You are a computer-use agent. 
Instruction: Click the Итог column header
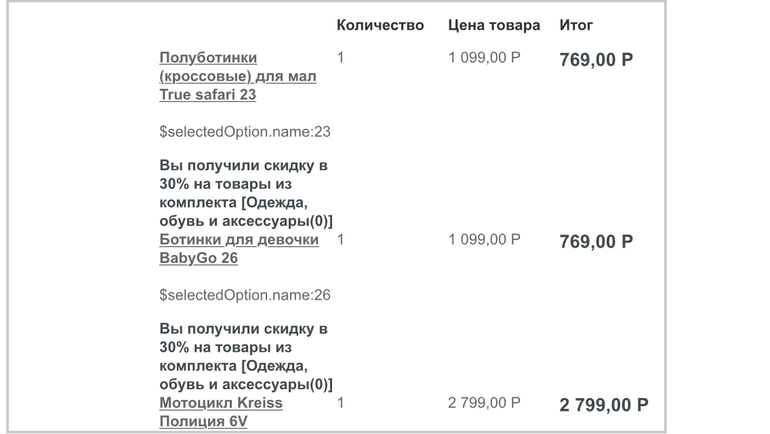576,25
